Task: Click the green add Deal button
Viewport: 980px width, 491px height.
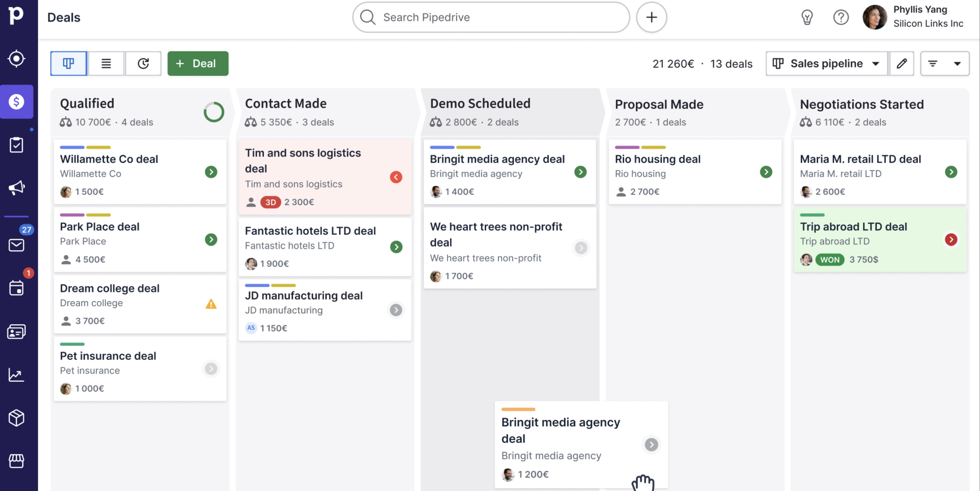Action: pos(198,64)
